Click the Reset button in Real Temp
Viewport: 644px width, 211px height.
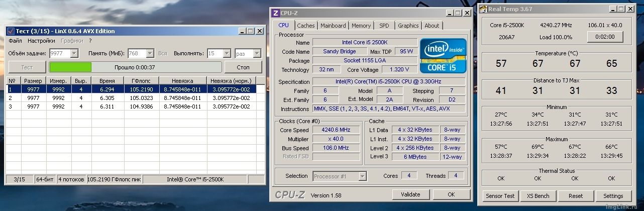click(x=576, y=196)
